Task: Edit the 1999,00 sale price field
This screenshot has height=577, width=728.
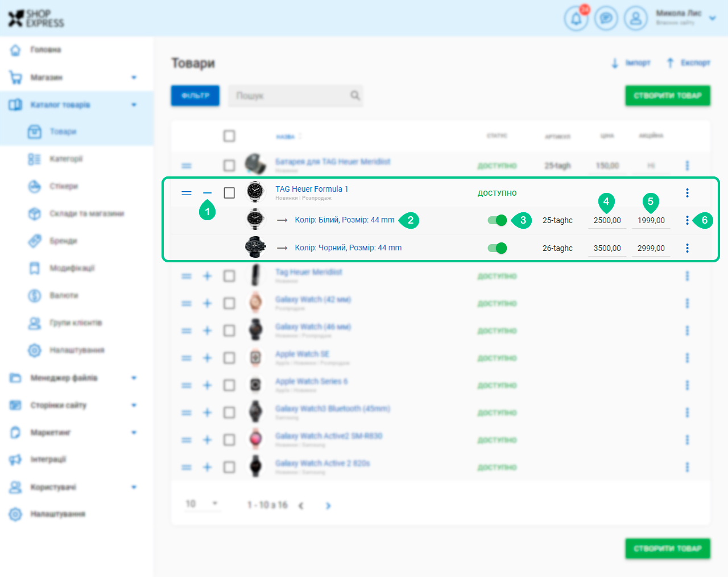Action: tap(651, 220)
